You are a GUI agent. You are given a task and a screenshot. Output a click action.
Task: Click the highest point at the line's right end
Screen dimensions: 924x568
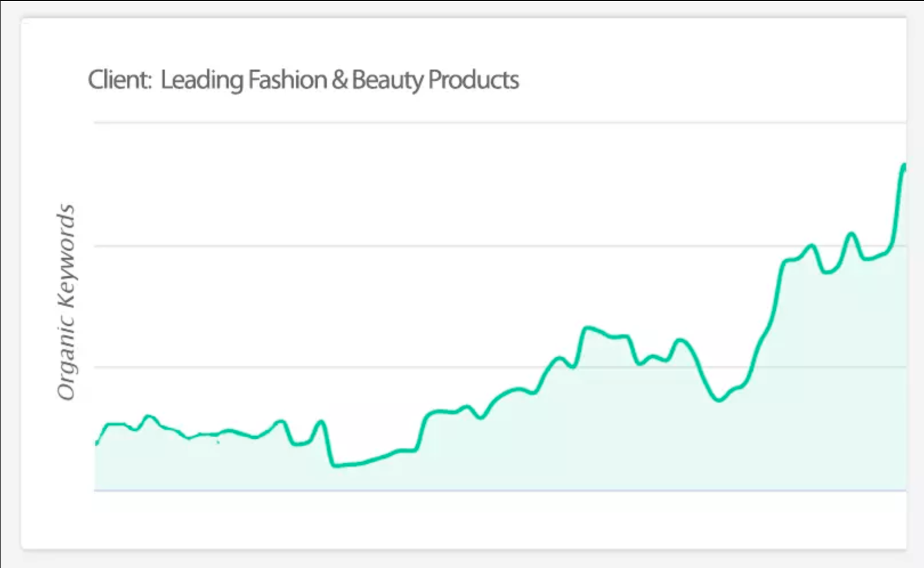point(903,165)
